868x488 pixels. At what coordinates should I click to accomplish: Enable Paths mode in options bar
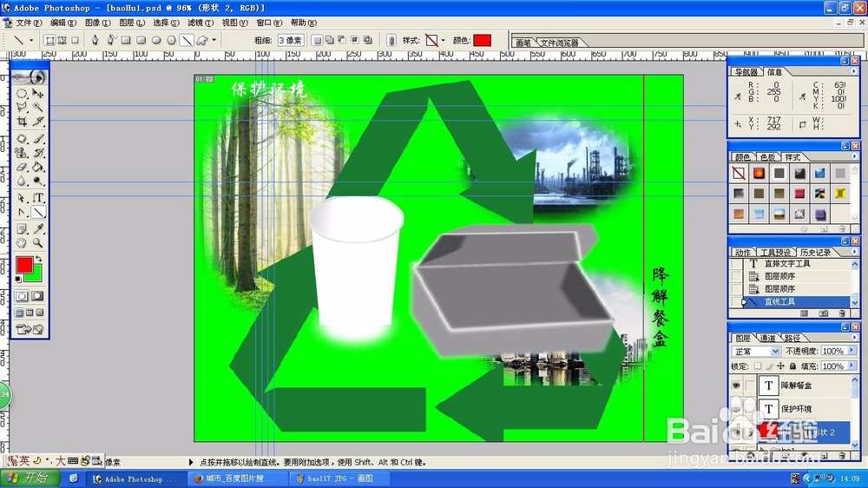tap(62, 40)
